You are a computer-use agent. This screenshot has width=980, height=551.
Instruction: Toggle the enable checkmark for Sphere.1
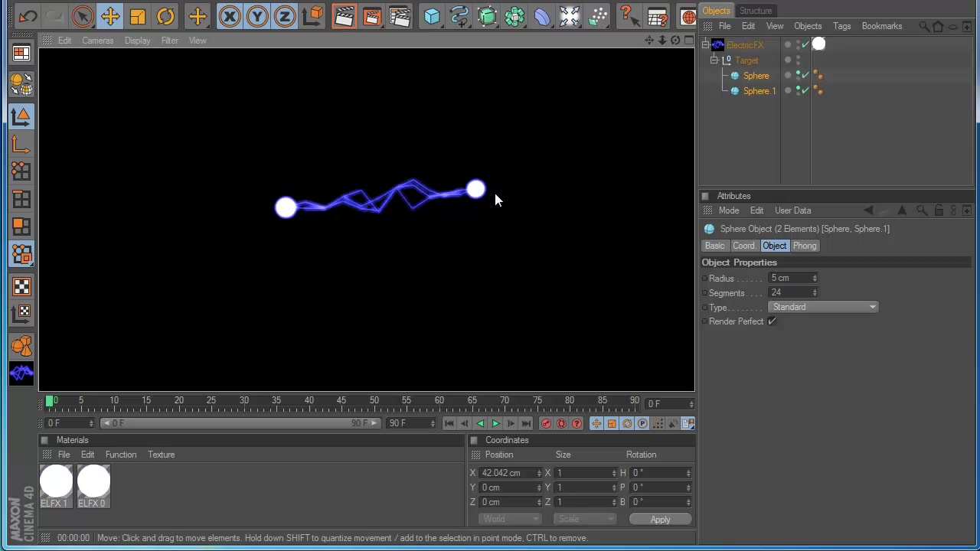(x=804, y=90)
